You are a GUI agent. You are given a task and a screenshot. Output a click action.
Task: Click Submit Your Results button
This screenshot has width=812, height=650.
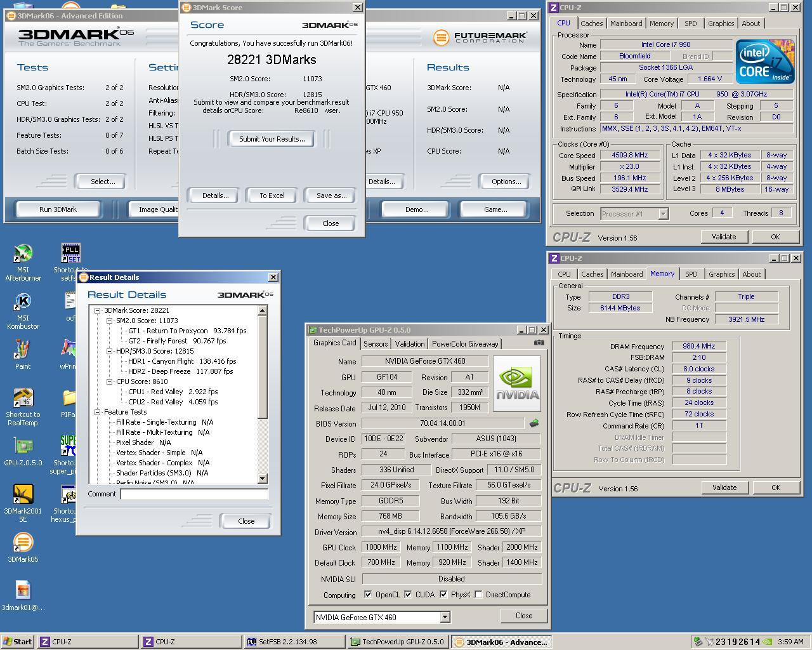tap(272, 139)
